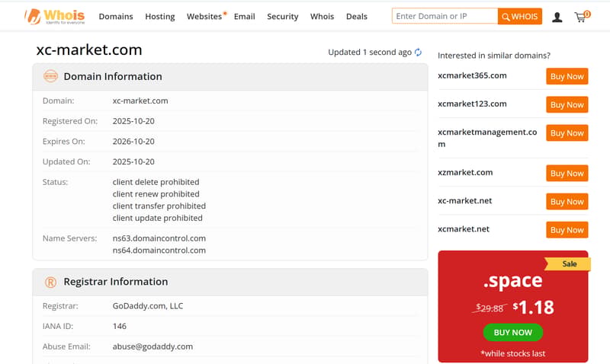This screenshot has height=364, width=610.
Task: Click the refresh icon beside Updated 1 second ago
Action: tap(418, 52)
